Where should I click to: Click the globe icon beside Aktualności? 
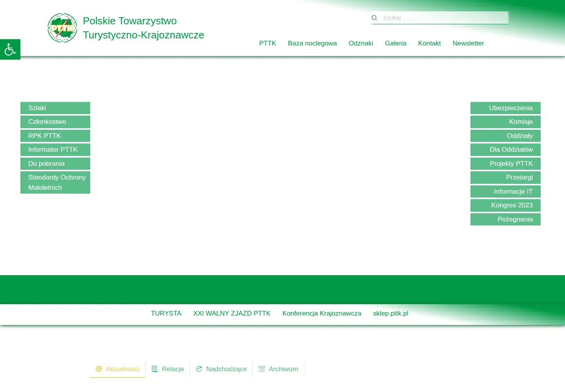(x=99, y=369)
